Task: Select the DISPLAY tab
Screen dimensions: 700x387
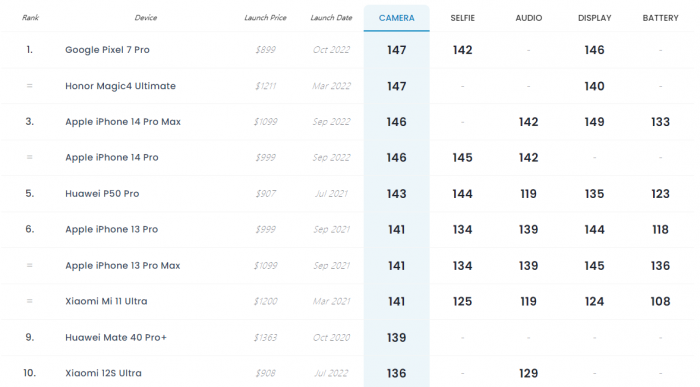Action: coord(594,18)
